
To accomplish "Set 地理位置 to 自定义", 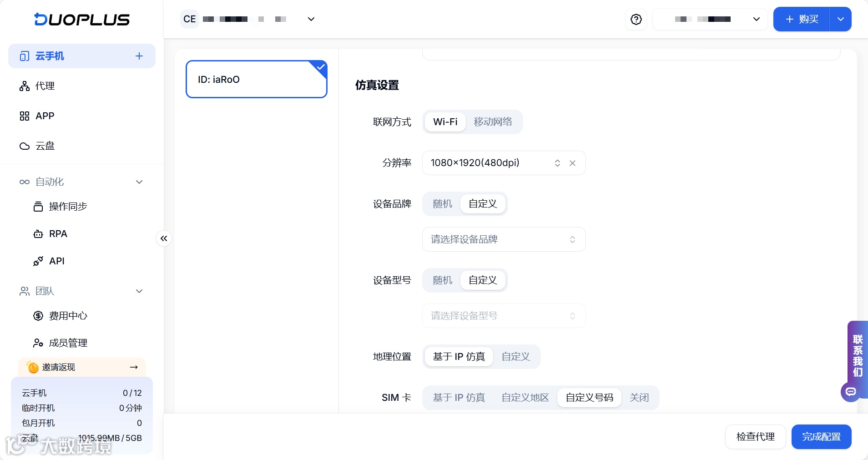I will pos(516,357).
